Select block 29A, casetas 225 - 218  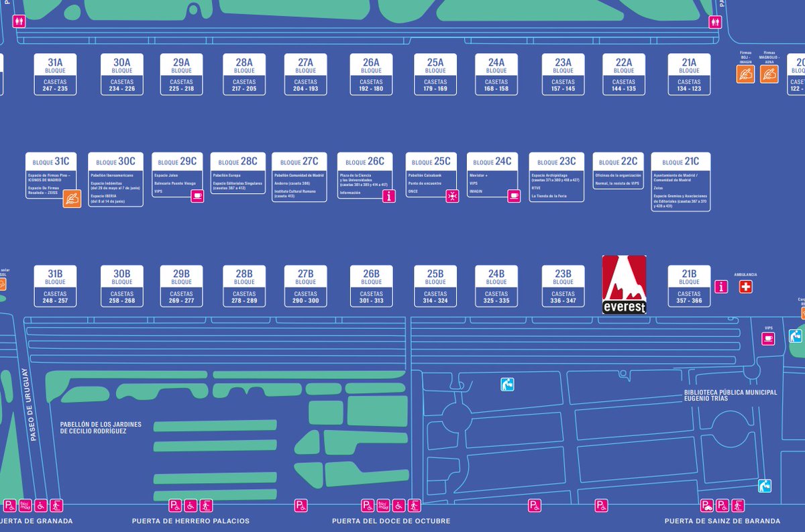[181, 74]
